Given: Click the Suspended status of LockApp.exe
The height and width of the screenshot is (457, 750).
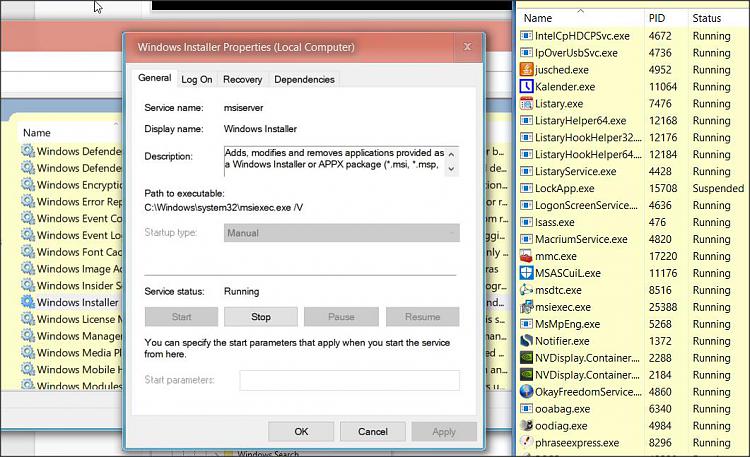Looking at the screenshot, I should click(x=718, y=188).
